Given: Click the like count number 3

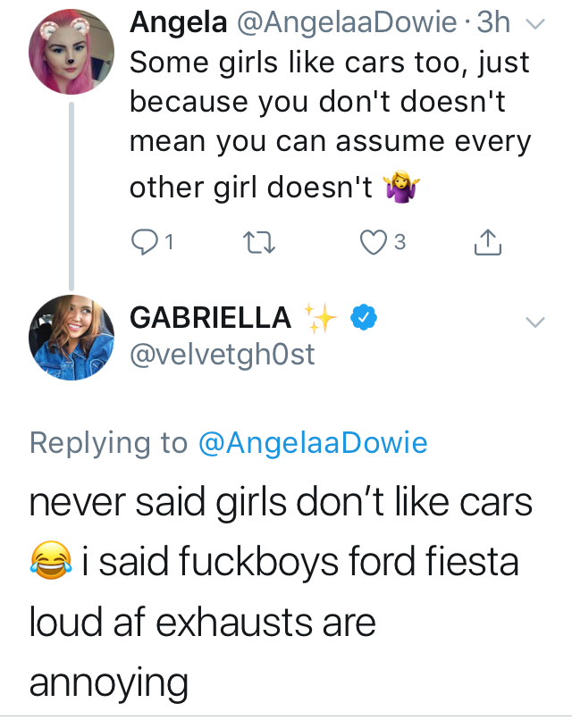Looking at the screenshot, I should (400, 242).
